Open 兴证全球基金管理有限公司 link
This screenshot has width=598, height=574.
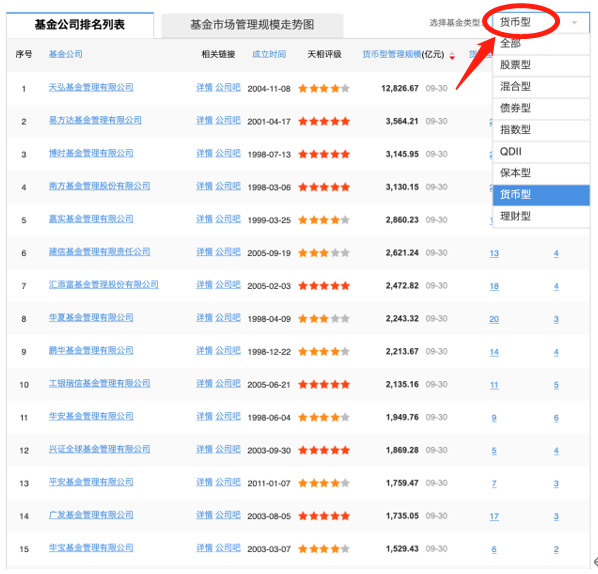click(99, 449)
